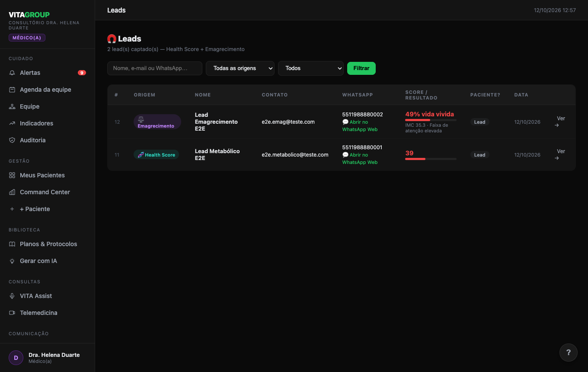The image size is (588, 372).
Task: View details of Lead Emagrecimento E2E
Action: point(561,122)
